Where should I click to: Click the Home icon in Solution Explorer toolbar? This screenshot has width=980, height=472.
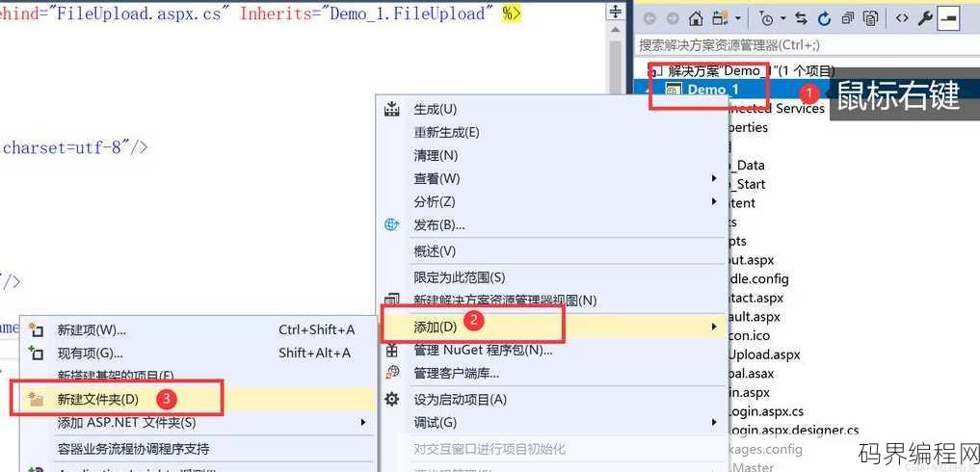point(696,18)
